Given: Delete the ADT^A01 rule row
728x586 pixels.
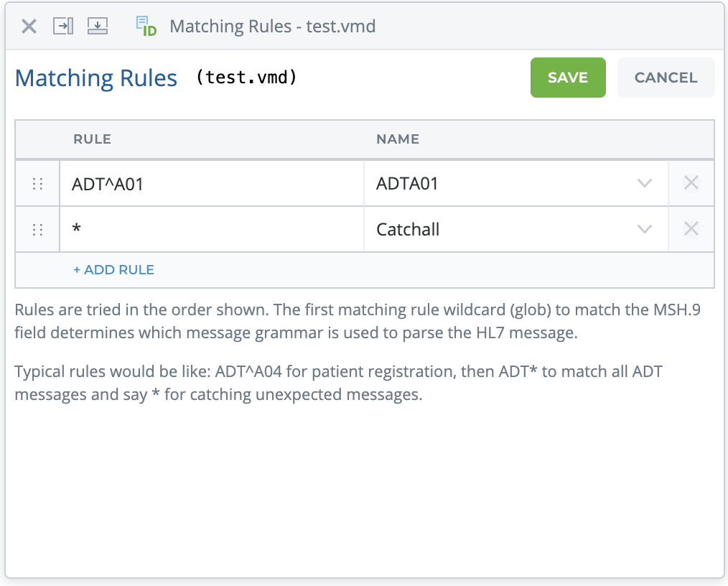Looking at the screenshot, I should click(x=691, y=184).
